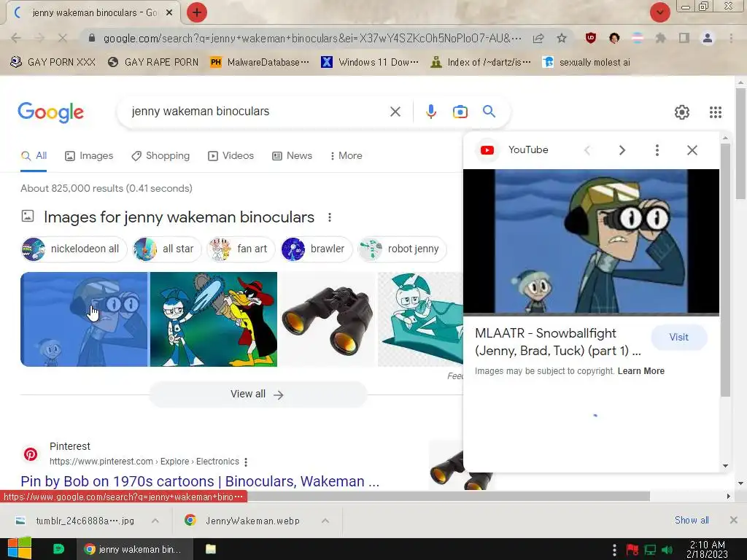Click Visit button in preview panel
747x560 pixels.
tap(679, 337)
